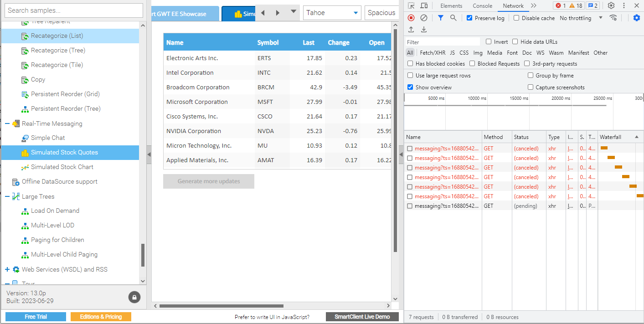This screenshot has width=644, height=324.
Task: Click the Persistent Reorder (Grid) icon
Action: tap(25, 94)
